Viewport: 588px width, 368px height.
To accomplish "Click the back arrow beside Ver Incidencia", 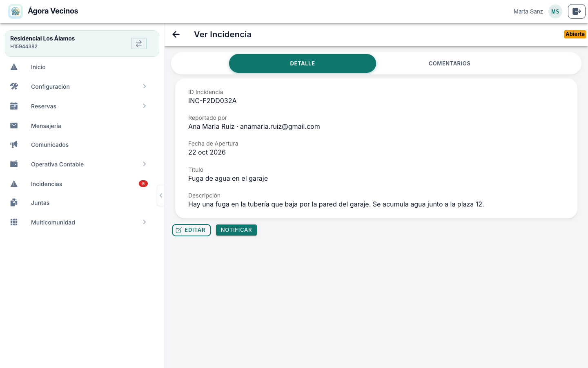I will coord(176,34).
